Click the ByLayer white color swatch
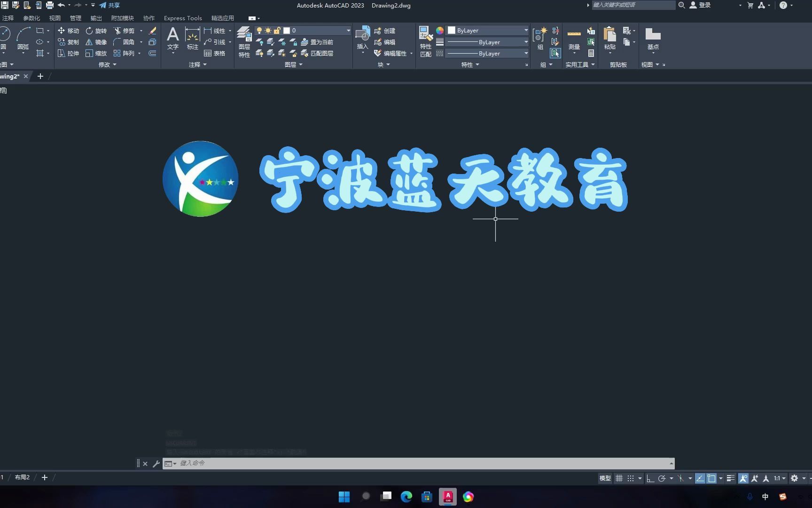The width and height of the screenshot is (812, 508). tap(452, 30)
